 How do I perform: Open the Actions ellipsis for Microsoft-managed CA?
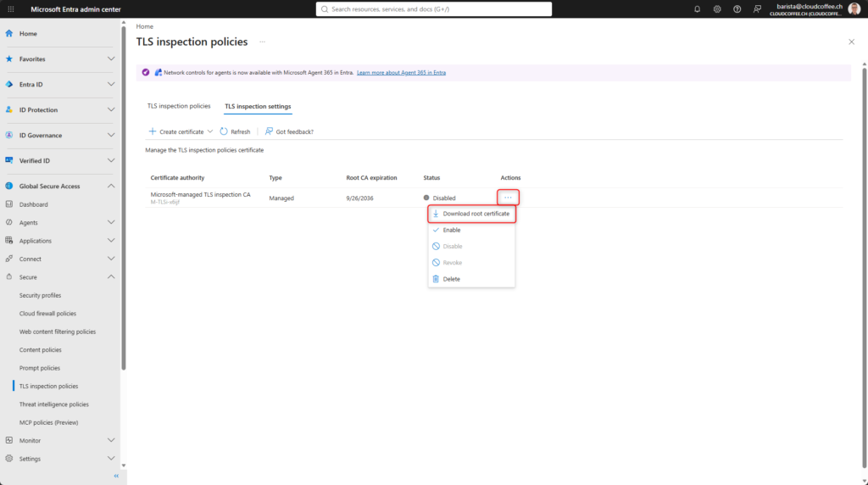[x=508, y=198]
